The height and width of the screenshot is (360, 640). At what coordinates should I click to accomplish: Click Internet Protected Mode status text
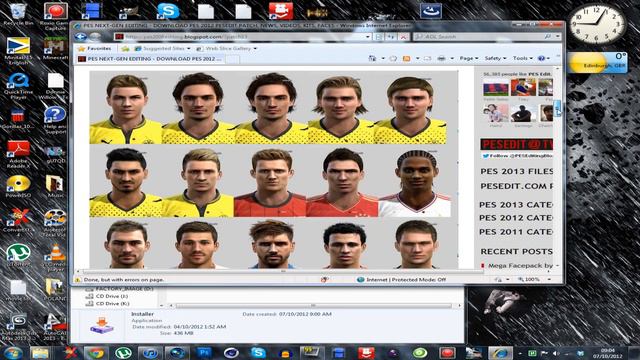click(406, 280)
